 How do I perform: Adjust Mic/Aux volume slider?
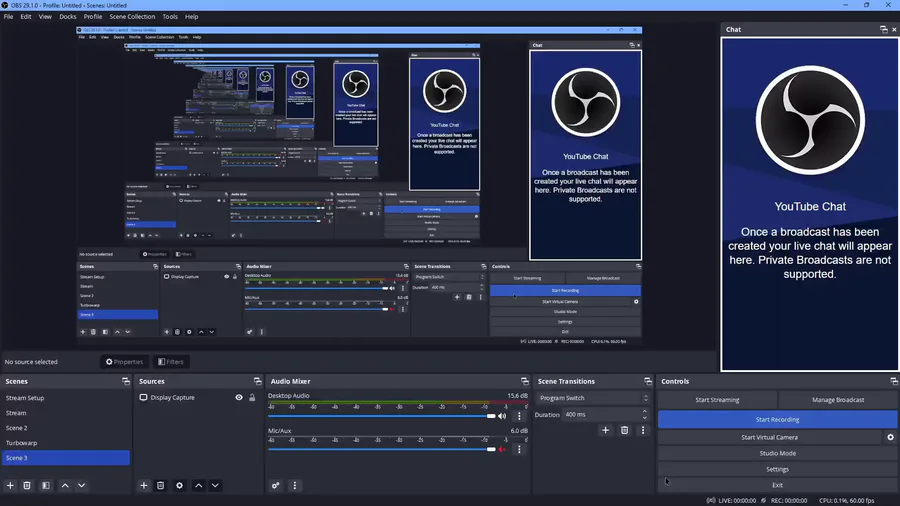coord(381,449)
